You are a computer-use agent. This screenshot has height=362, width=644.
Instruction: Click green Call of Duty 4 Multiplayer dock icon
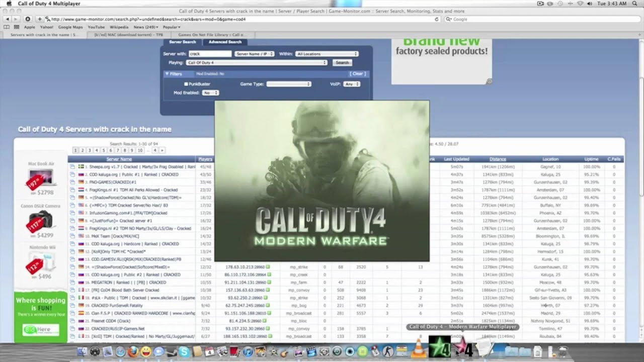[x=440, y=347]
